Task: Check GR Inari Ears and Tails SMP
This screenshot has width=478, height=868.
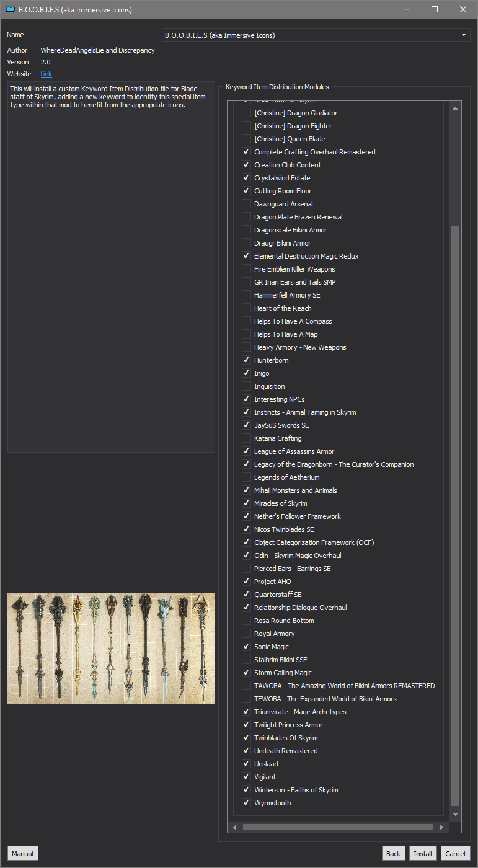Action: point(246,282)
